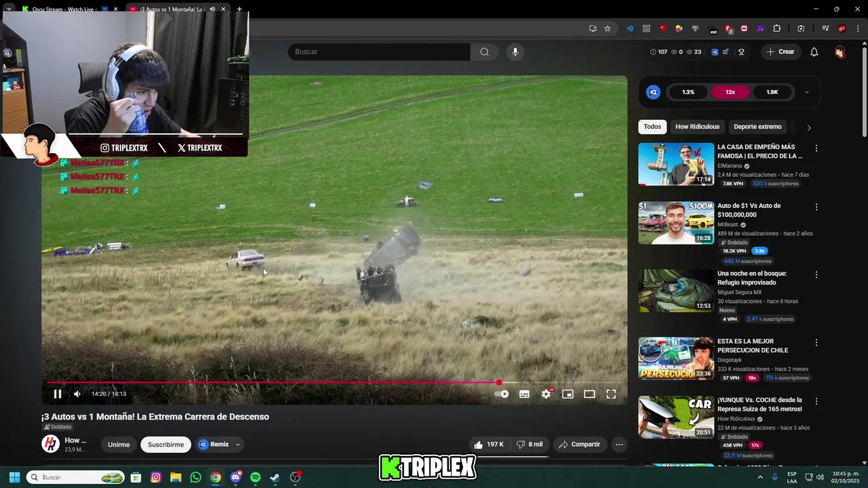Viewport: 868px width, 488px height.
Task: Dislike the video (8 mil)
Action: (530, 445)
